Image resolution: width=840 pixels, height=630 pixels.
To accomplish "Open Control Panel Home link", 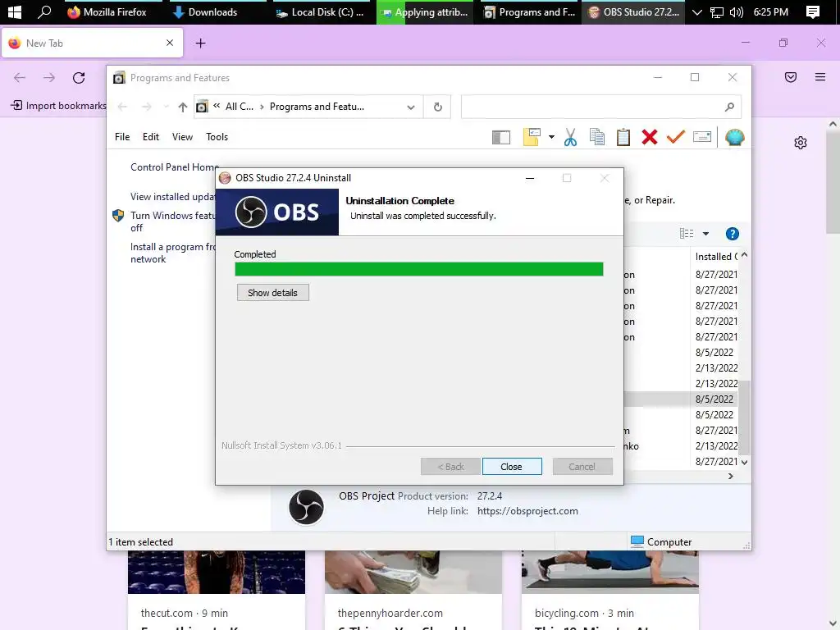I will point(174,167).
